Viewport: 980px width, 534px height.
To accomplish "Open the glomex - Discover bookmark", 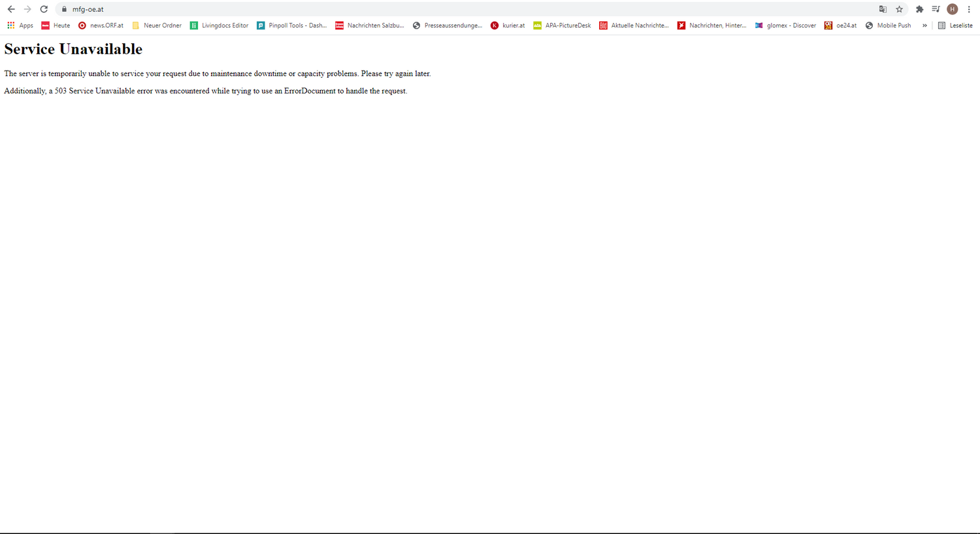I will (x=785, y=25).
